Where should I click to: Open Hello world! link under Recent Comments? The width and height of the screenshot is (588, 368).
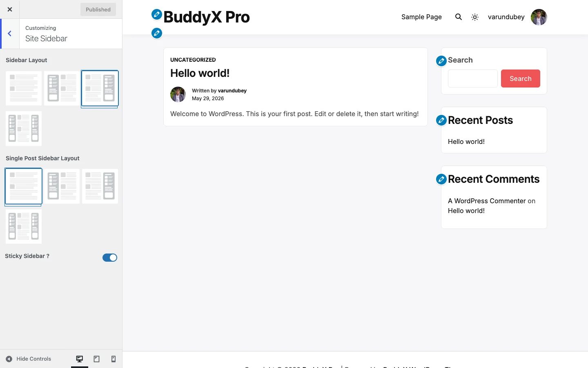(466, 211)
